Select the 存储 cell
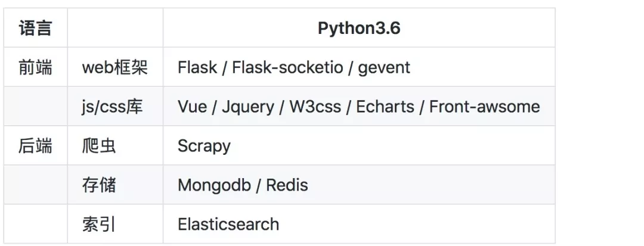The height and width of the screenshot is (246, 644). pyautogui.click(x=98, y=185)
